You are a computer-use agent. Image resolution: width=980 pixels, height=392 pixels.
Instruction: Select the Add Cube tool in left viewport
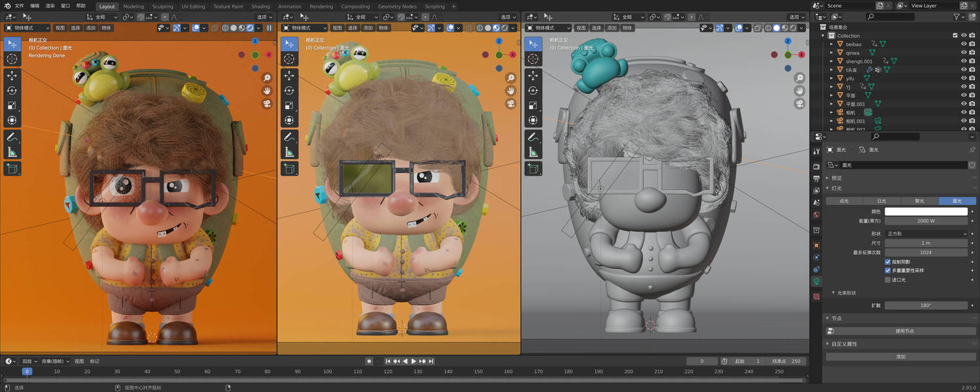click(x=12, y=169)
